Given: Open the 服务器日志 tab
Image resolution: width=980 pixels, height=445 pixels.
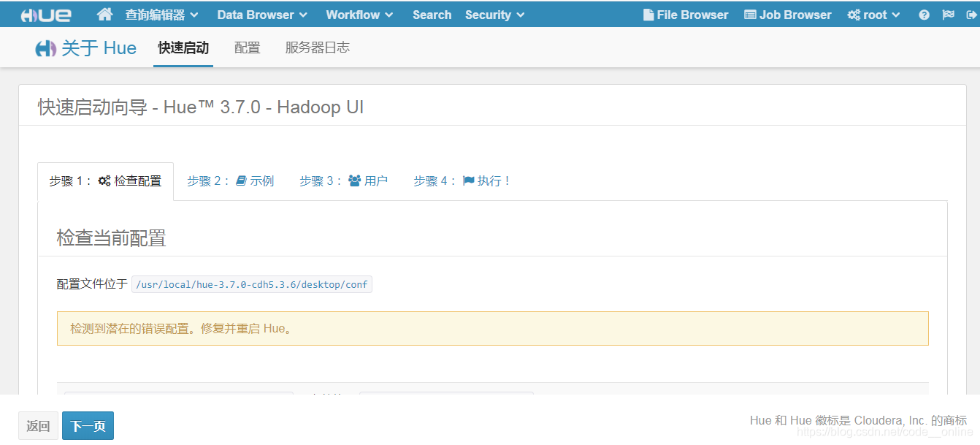Looking at the screenshot, I should [317, 48].
